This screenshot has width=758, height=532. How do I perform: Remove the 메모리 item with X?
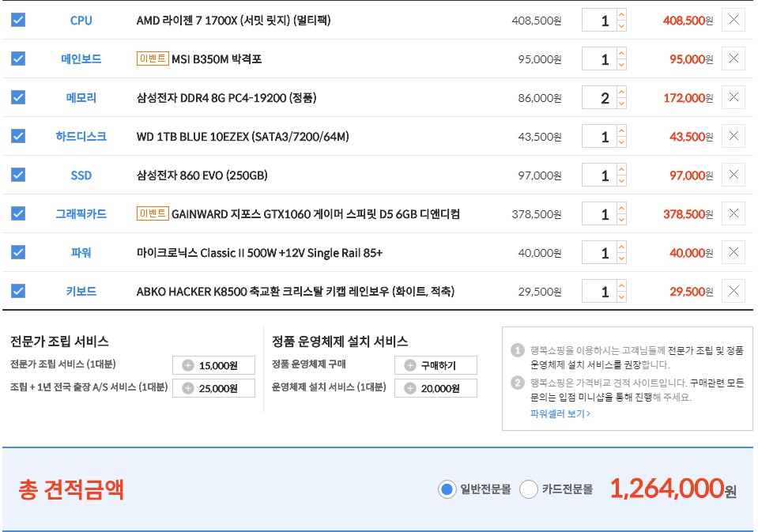733,97
